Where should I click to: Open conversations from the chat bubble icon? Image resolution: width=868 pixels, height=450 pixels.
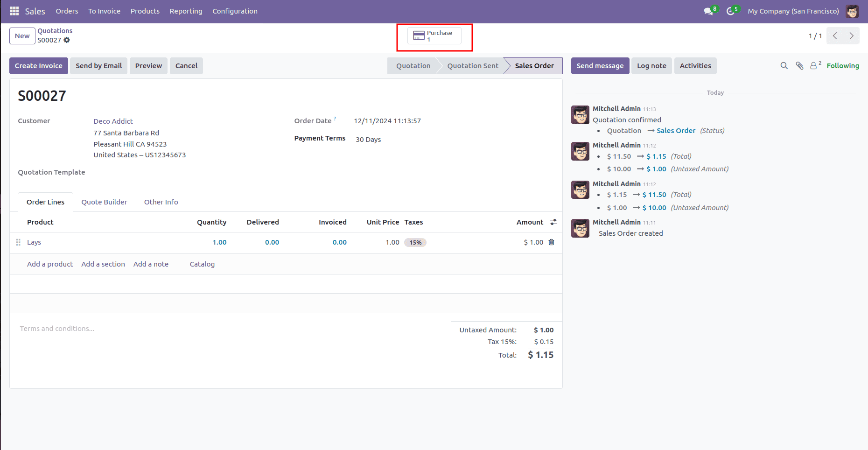(707, 11)
